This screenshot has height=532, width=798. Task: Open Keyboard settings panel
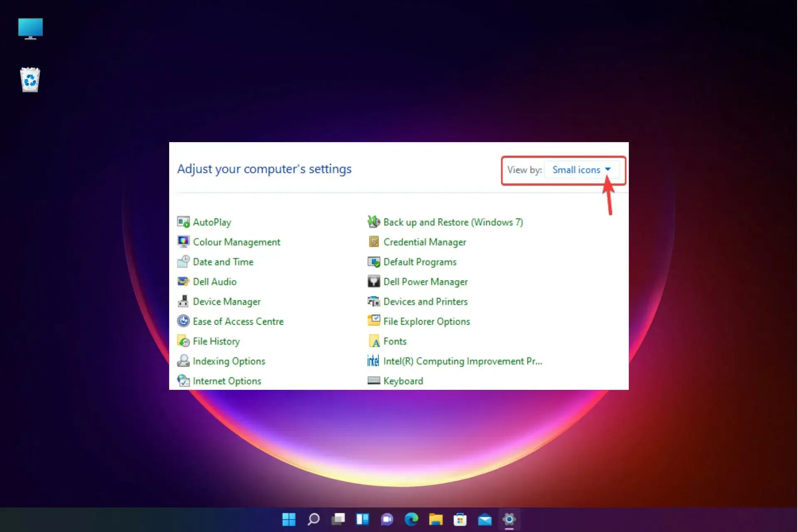pos(404,381)
